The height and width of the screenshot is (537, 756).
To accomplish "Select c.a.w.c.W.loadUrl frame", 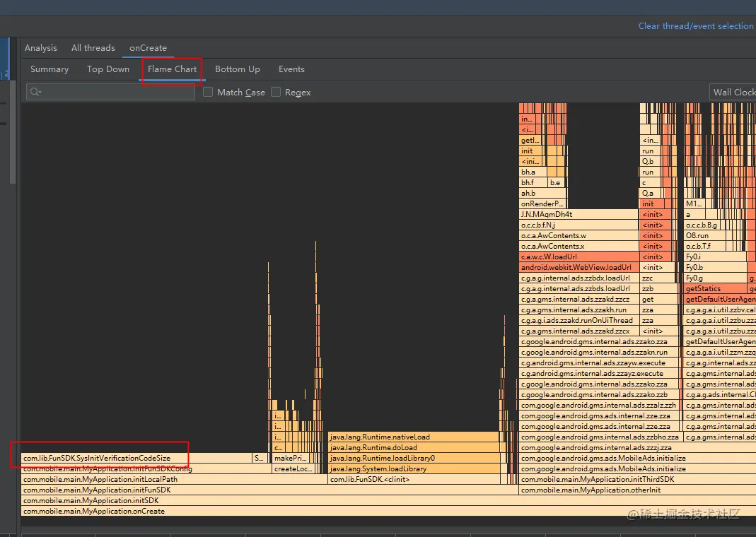I will (x=578, y=256).
